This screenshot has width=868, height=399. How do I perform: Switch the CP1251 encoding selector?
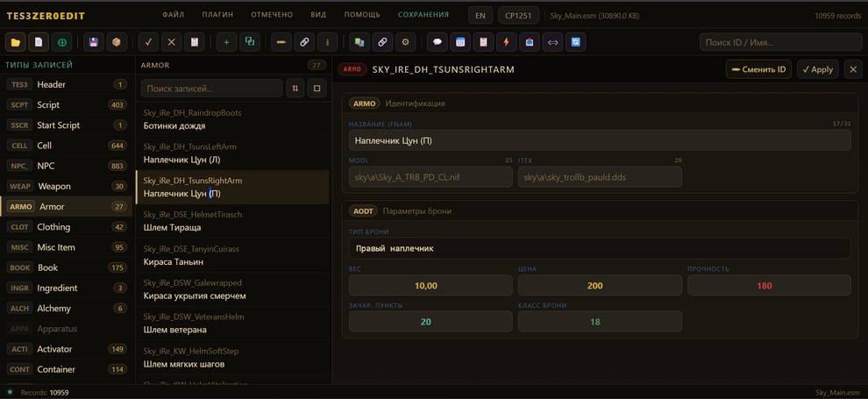tap(519, 15)
